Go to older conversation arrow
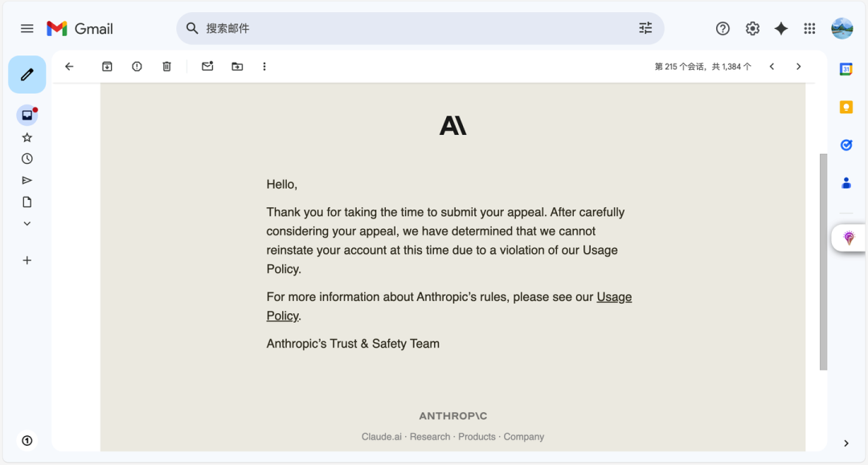The height and width of the screenshot is (465, 868). (x=798, y=67)
